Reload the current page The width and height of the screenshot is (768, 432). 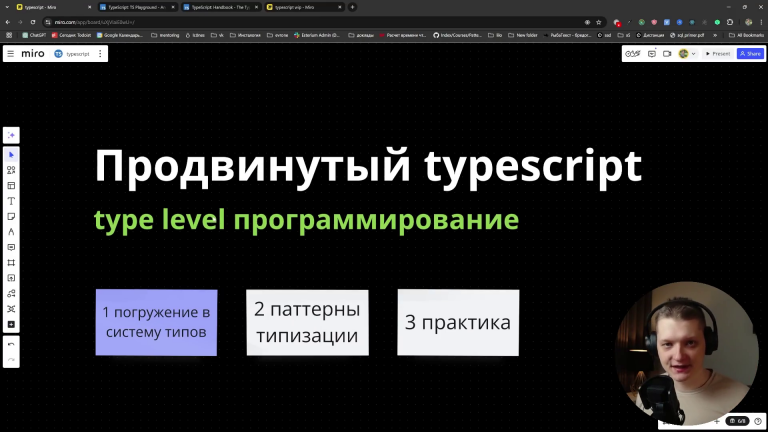33,22
